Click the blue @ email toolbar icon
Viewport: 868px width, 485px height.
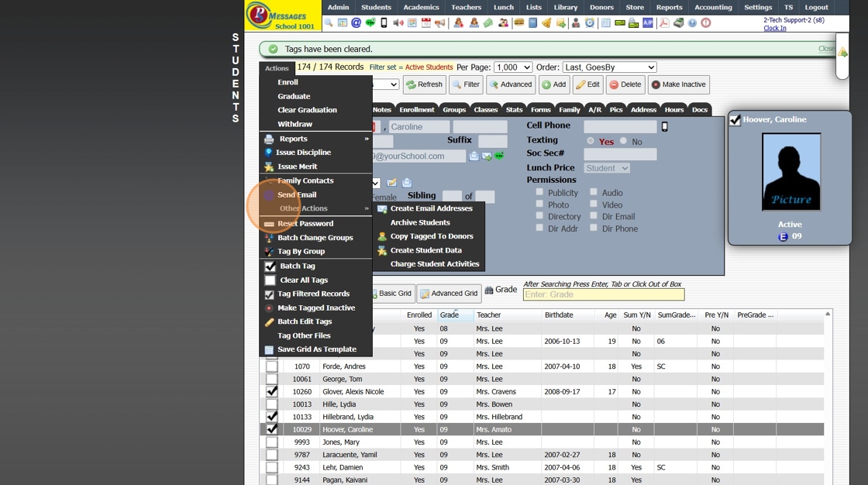coord(356,23)
